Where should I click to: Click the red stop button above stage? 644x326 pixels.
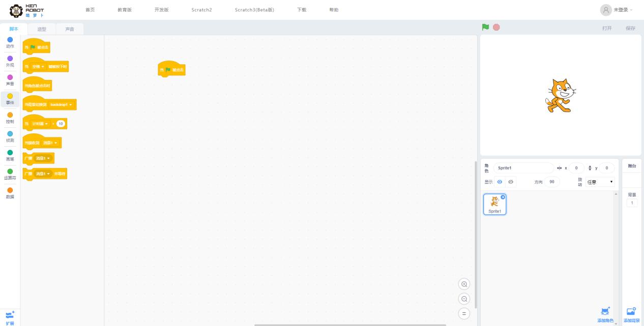tap(496, 28)
